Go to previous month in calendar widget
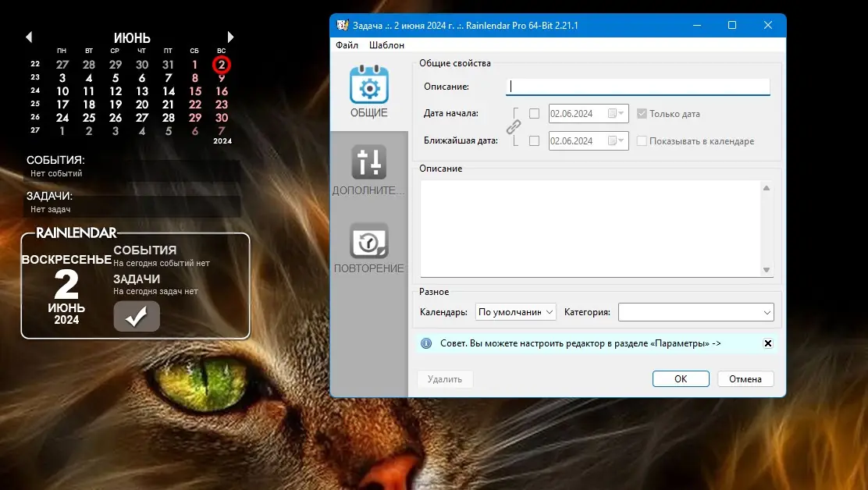Screen dimensions: 868x490 29,37
